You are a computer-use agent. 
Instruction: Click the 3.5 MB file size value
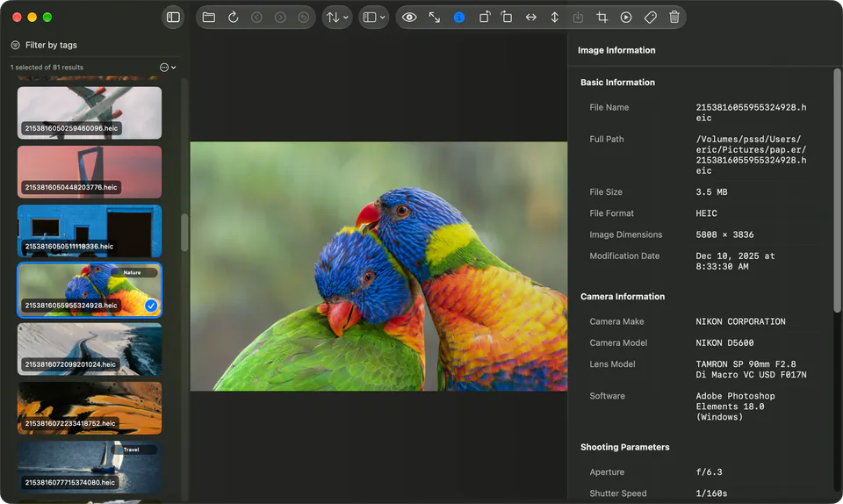[x=711, y=191]
